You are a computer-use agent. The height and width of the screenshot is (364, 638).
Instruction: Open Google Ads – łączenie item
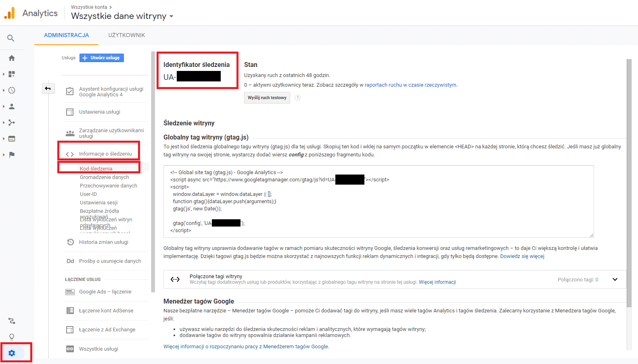coord(105,292)
